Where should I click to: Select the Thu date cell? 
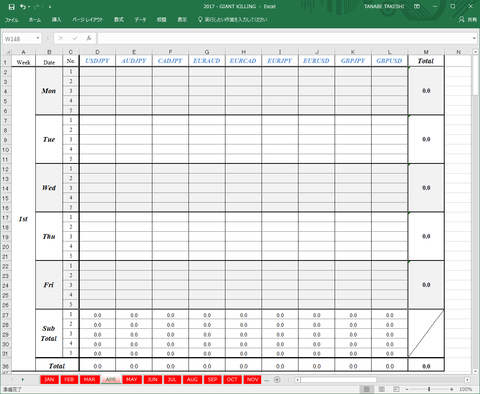click(x=49, y=237)
